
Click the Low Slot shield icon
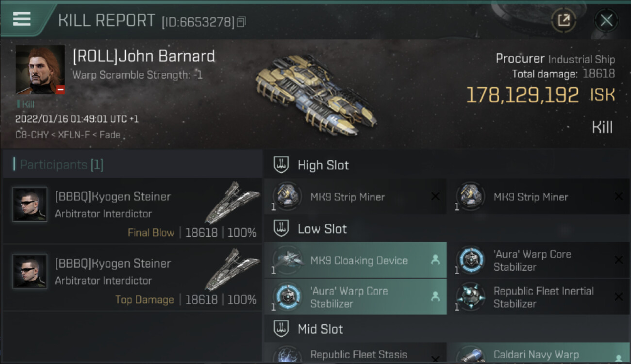[x=282, y=229]
